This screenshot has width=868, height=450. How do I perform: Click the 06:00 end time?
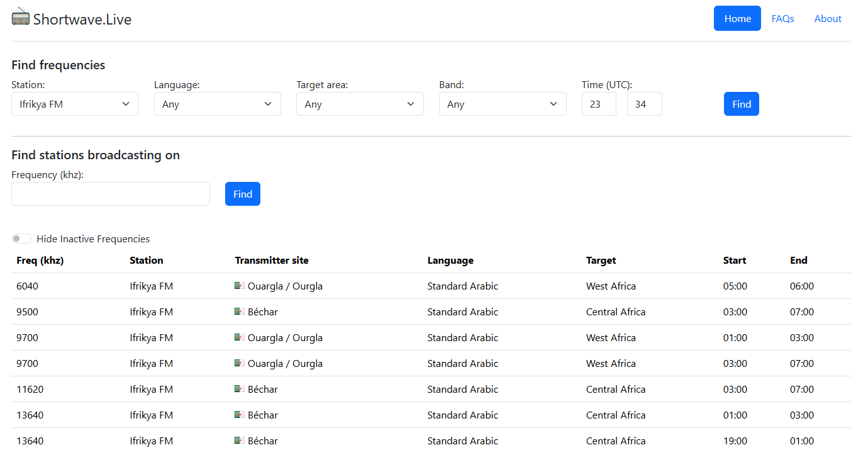802,286
